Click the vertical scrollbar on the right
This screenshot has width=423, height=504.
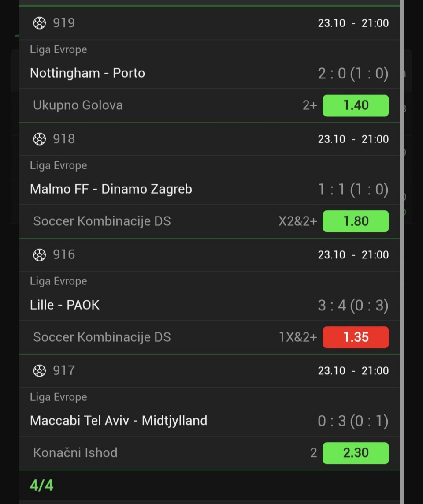pyautogui.click(x=402, y=251)
